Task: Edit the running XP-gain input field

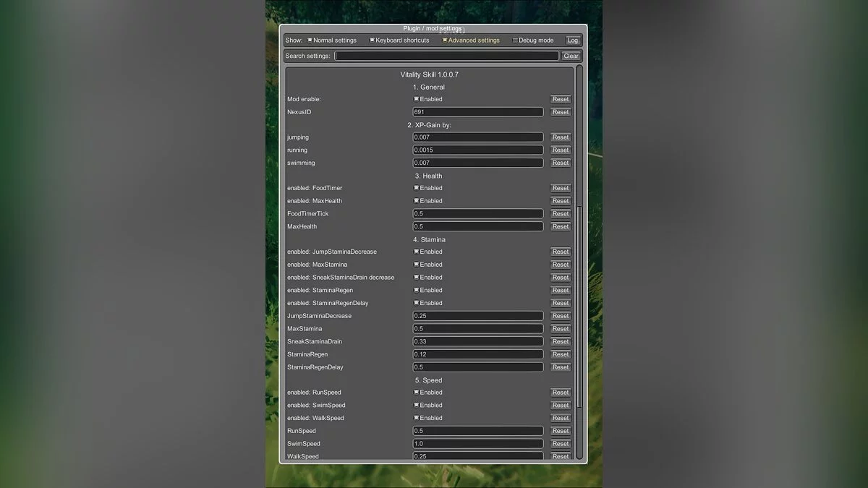Action: 477,150
